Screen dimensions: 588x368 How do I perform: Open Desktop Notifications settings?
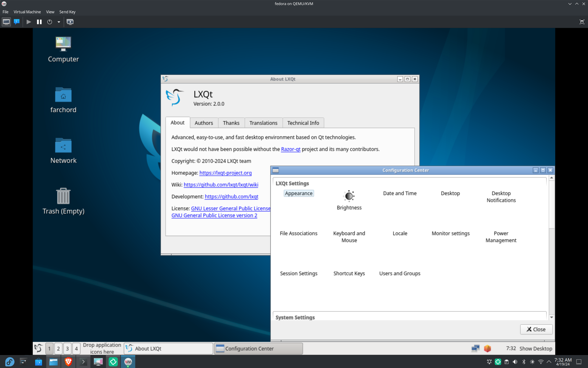501,197
